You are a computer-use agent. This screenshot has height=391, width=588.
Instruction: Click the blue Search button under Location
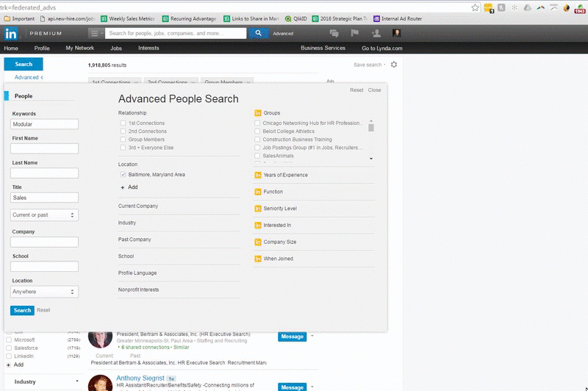point(22,310)
